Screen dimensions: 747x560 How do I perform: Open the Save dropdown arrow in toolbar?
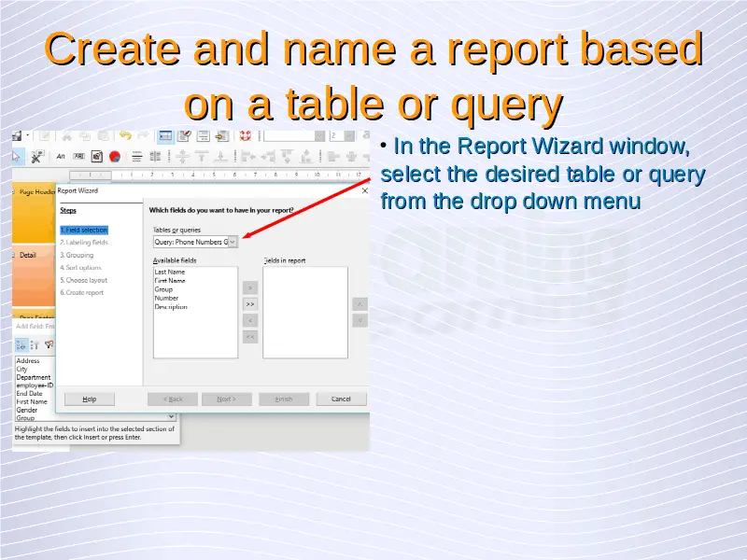pos(28,136)
